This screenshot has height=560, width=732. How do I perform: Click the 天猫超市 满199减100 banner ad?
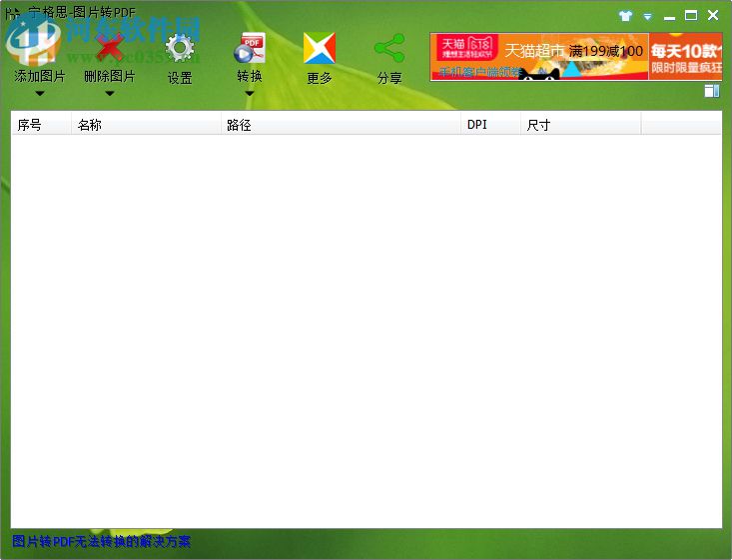click(539, 57)
